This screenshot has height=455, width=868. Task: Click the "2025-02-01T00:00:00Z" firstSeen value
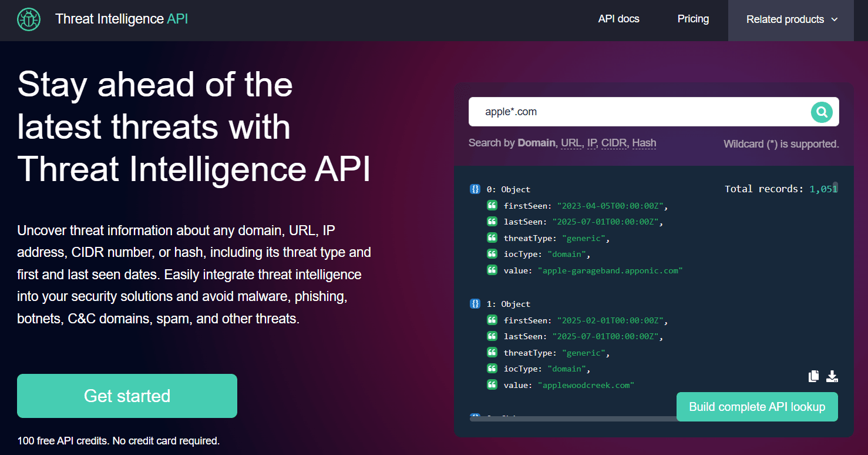point(611,320)
